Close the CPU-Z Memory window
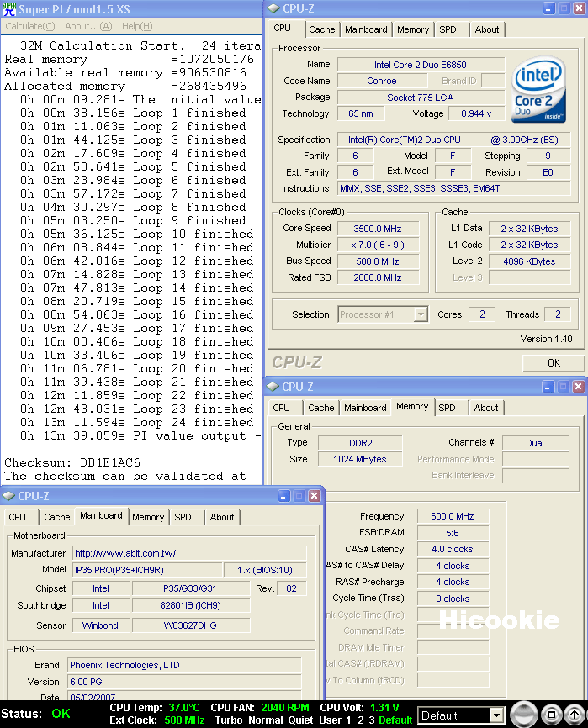The height and width of the screenshot is (728, 588). click(x=578, y=387)
